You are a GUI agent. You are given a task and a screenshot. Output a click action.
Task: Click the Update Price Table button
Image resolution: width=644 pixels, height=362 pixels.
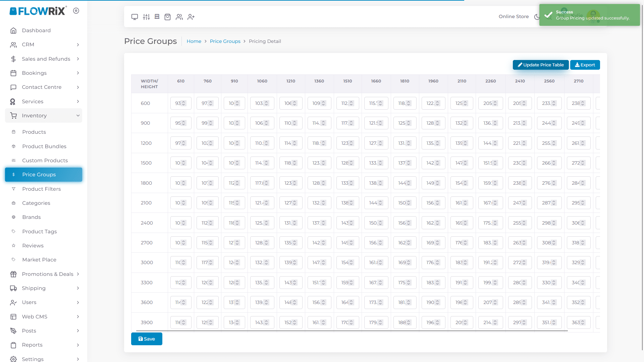coord(540,65)
